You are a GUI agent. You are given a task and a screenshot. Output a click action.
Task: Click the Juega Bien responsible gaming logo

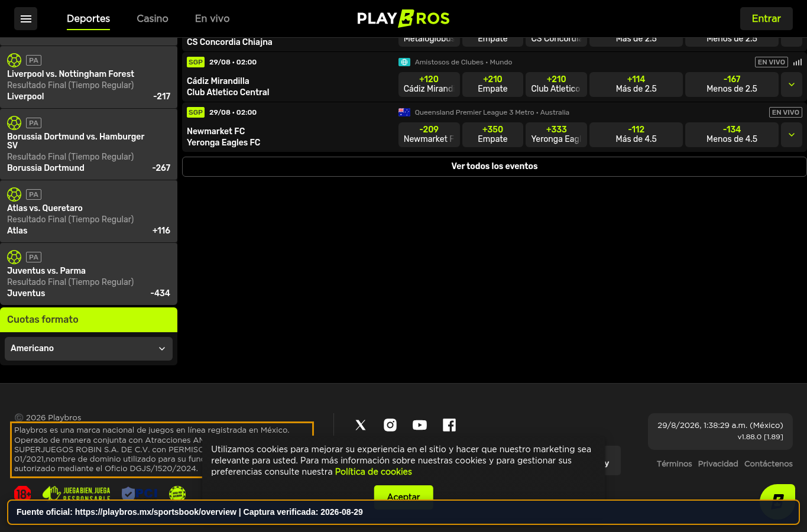tap(76, 493)
